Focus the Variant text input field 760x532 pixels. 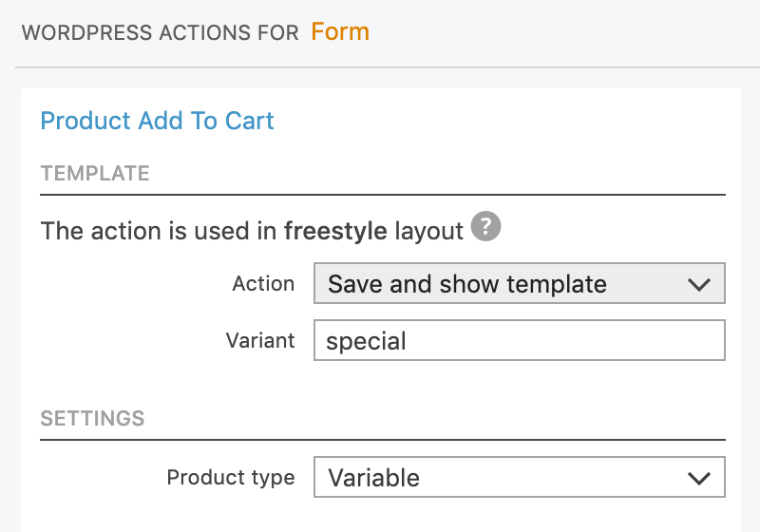coord(520,340)
